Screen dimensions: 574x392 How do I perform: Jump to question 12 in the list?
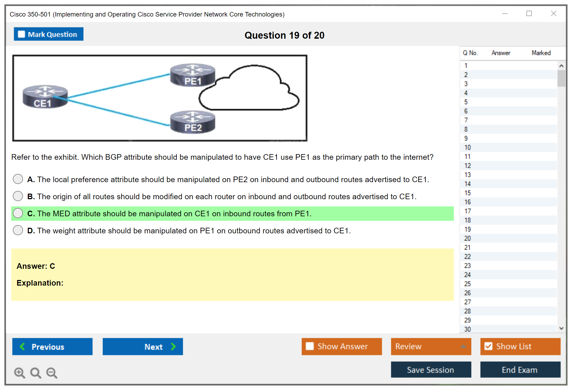coord(467,166)
